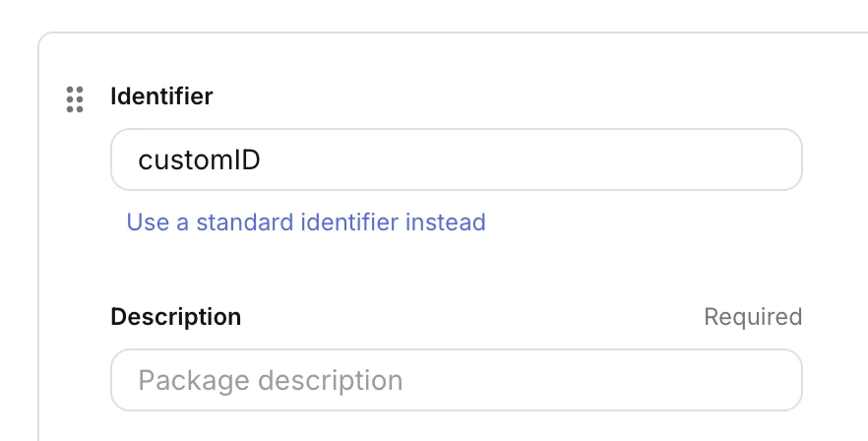The height and width of the screenshot is (441, 868).
Task: Focus the Identifier field containing customID
Action: [x=457, y=159]
